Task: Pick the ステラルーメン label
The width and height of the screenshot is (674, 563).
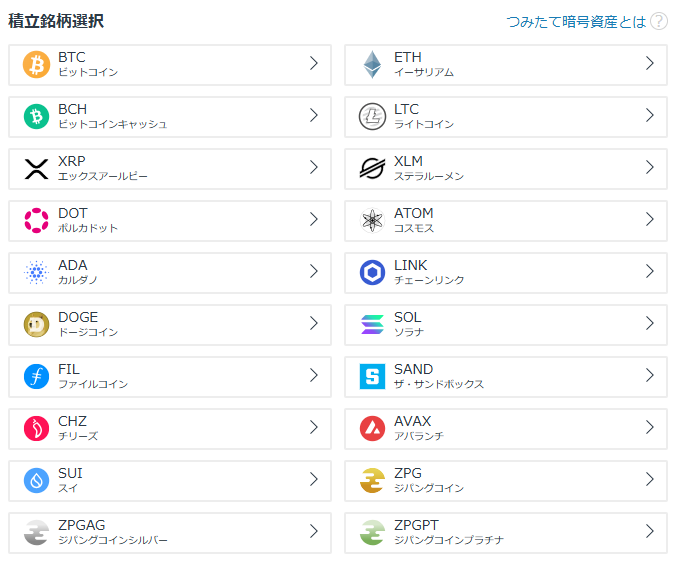Action: tap(429, 176)
